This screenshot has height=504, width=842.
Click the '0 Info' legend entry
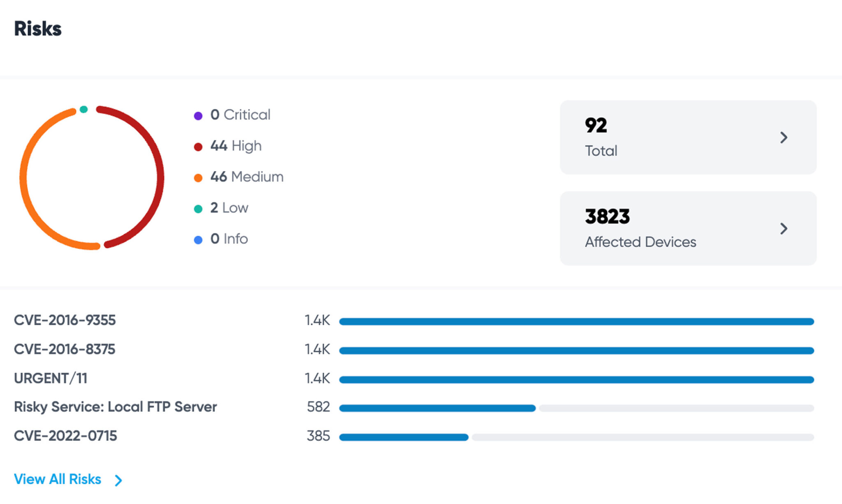coord(221,239)
